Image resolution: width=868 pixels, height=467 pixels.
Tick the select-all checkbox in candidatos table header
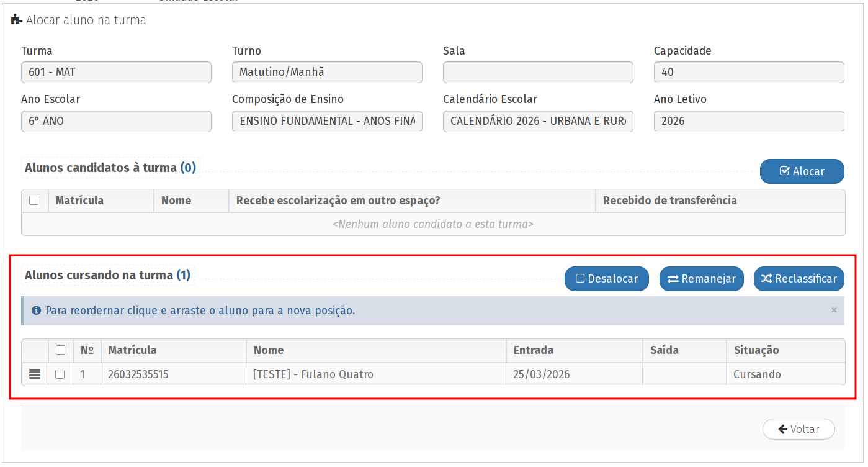click(x=34, y=201)
